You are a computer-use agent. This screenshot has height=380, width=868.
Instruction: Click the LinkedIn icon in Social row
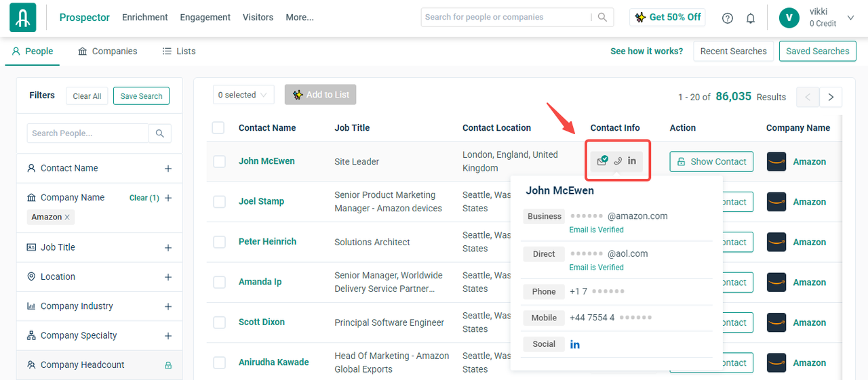click(x=574, y=344)
